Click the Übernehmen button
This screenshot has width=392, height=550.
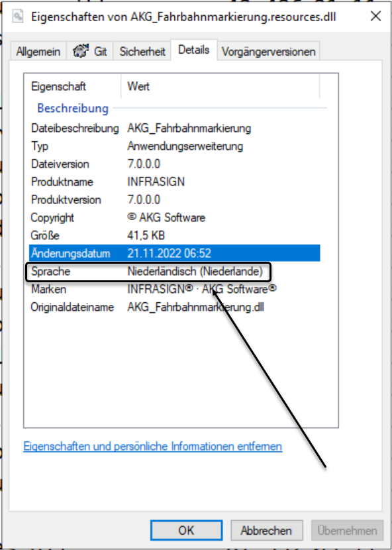tap(347, 530)
